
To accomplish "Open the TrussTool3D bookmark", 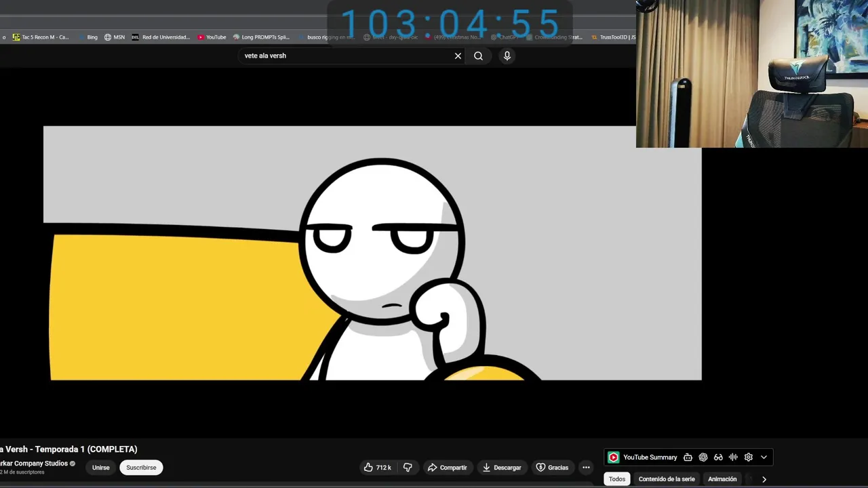I will point(613,37).
